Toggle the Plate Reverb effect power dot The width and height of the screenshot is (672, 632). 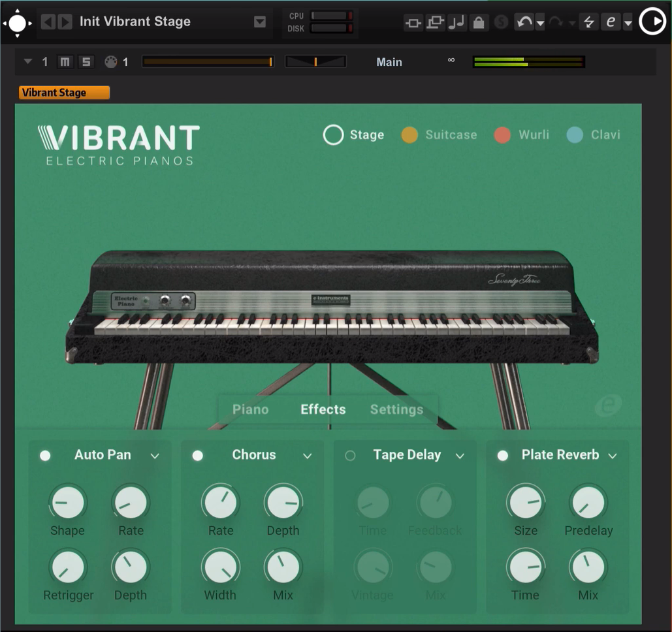click(503, 456)
